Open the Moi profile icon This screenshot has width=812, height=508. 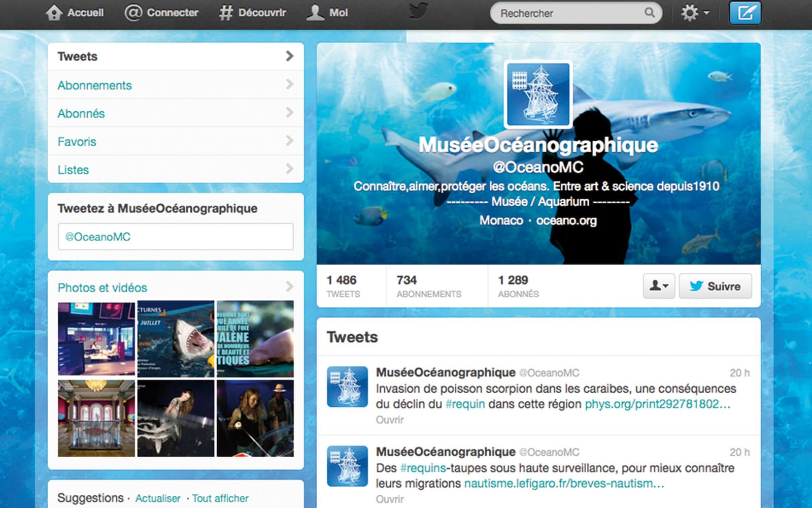click(x=315, y=13)
